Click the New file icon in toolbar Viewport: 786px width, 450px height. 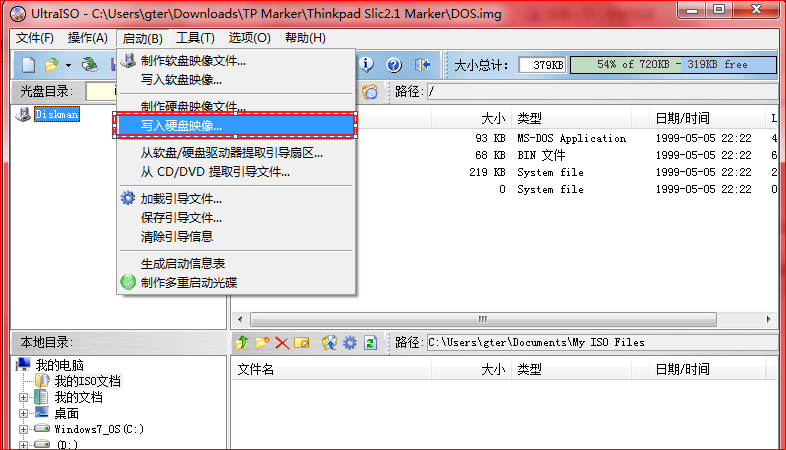(x=28, y=65)
